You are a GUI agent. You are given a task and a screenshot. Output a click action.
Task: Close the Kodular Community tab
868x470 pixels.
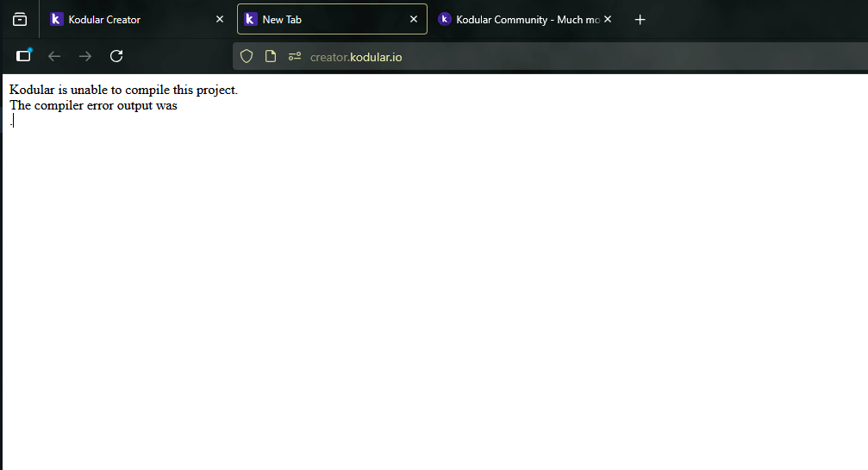coord(608,19)
